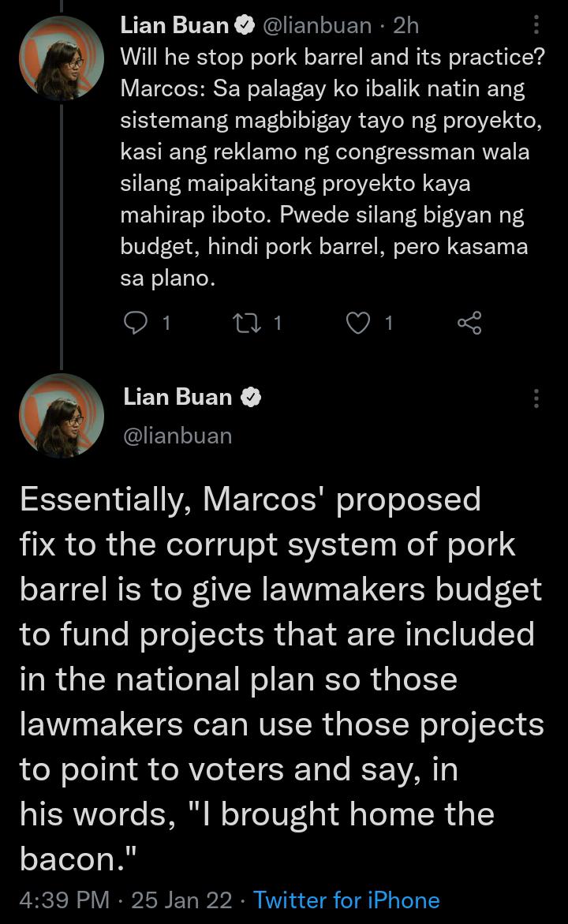
Task: Open profile by tapping the second avatar
Action: click(x=62, y=416)
